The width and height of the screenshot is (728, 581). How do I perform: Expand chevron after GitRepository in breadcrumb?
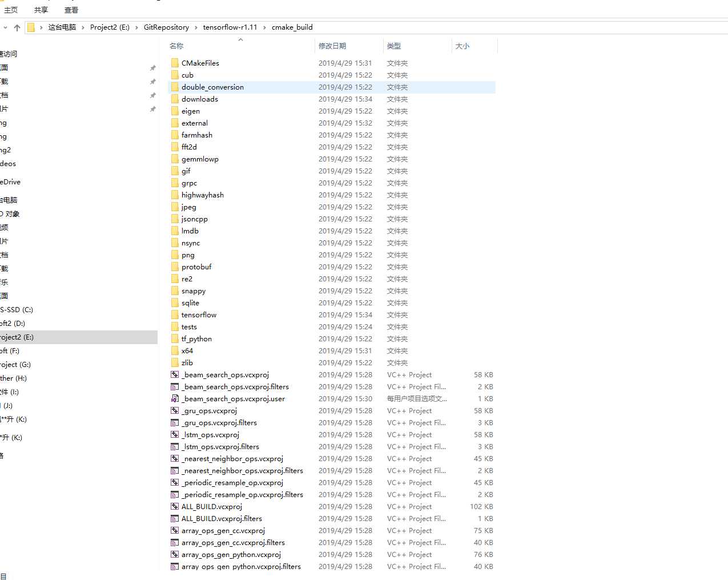196,27
